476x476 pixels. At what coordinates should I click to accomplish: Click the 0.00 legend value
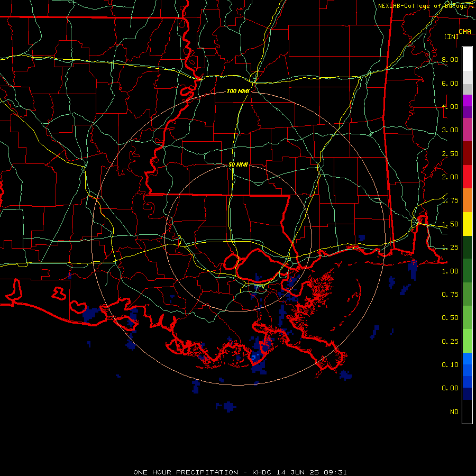[x=450, y=388]
